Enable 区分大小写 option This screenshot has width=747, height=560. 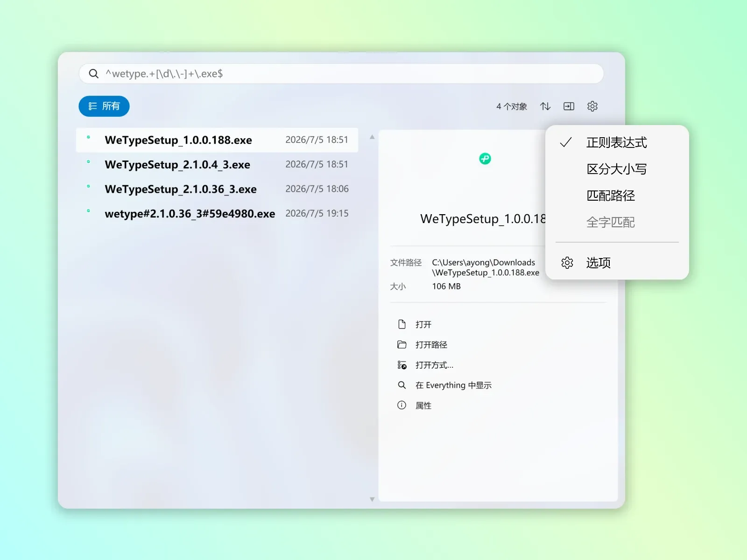[x=617, y=169]
